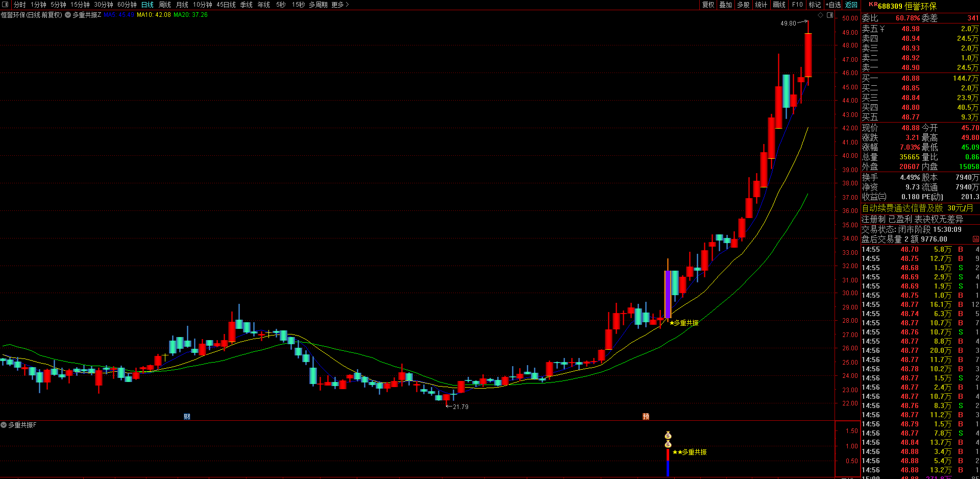Open the after-hours volume chart icon
Image resolution: width=980 pixels, height=479 pixels.
tap(975, 239)
